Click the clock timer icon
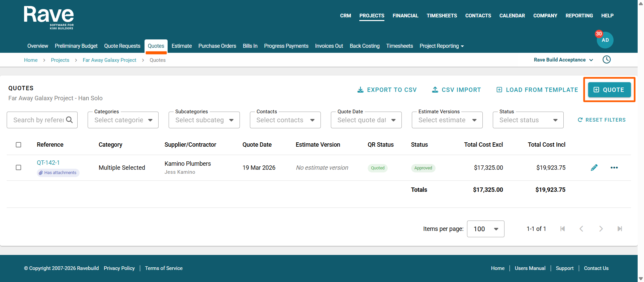Screen dimensions: 644x282 (x=606, y=60)
